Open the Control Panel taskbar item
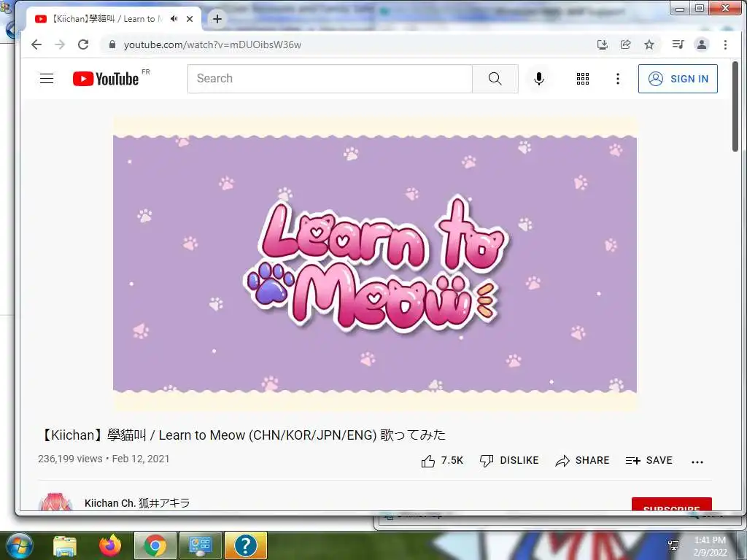Screen dimensions: 747x560 [200, 545]
